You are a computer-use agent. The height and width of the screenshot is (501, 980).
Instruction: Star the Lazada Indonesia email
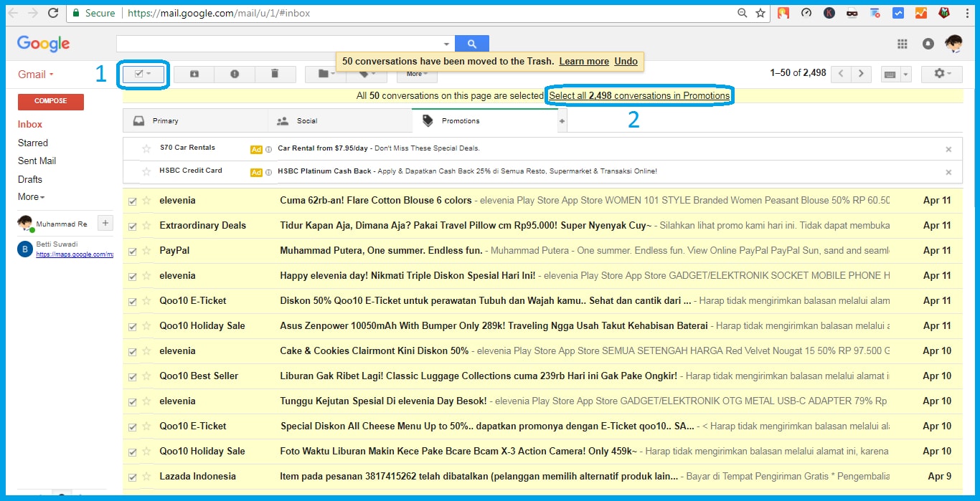point(146,477)
